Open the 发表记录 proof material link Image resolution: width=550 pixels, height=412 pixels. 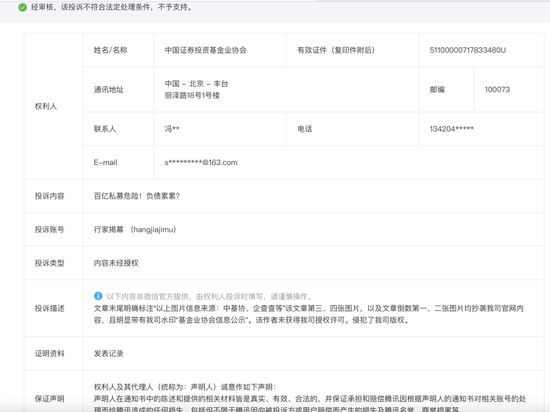108,353
